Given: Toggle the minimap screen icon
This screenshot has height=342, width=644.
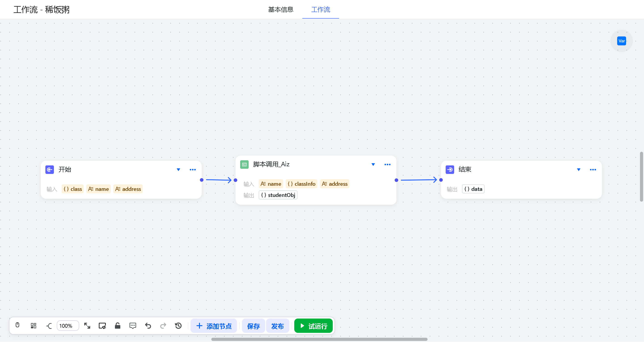Looking at the screenshot, I should pyautogui.click(x=102, y=326).
